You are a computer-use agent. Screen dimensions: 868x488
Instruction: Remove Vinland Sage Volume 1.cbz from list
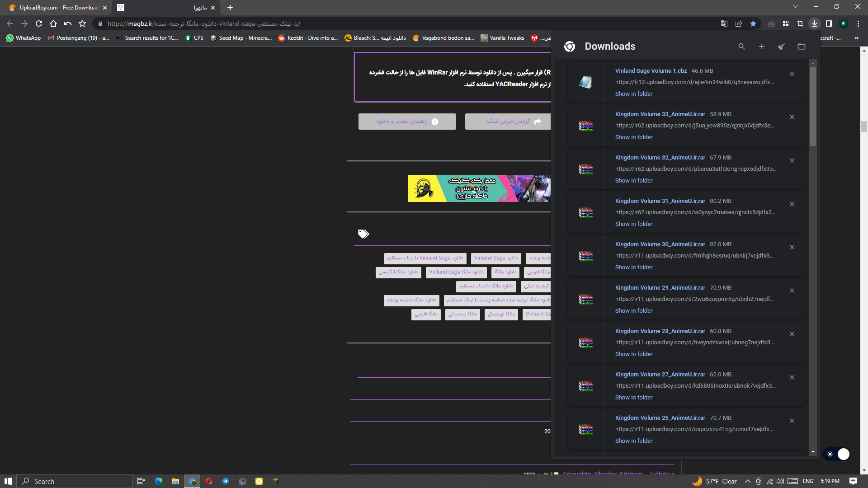(x=792, y=74)
